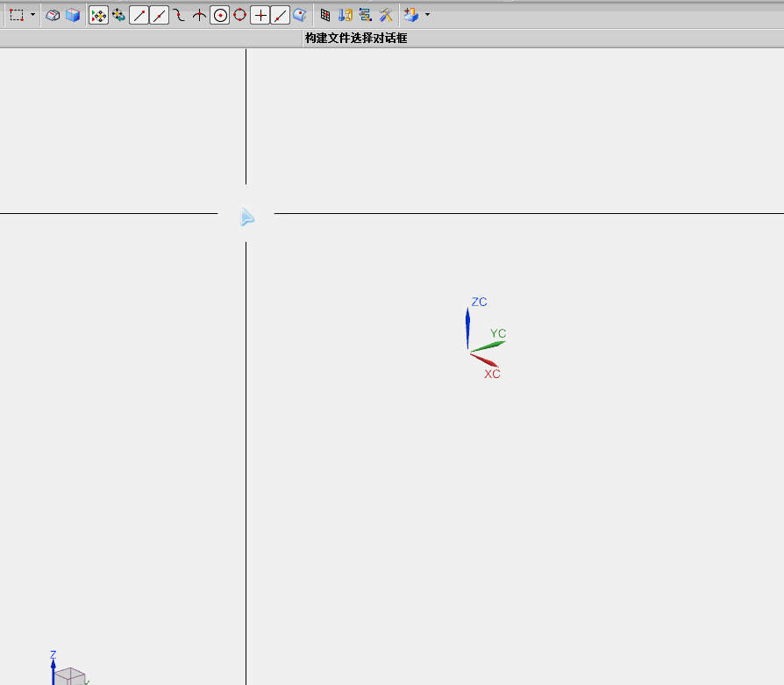Screen dimensions: 784x685
Task: Click the curved surface toolbar icon
Action: 299,15
